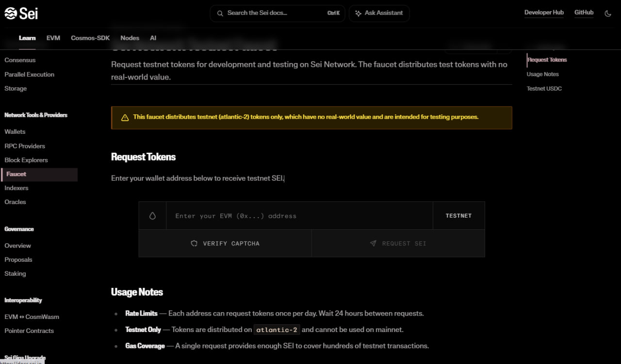Open the Wallets sidebar page
The width and height of the screenshot is (621, 364).
point(15,132)
